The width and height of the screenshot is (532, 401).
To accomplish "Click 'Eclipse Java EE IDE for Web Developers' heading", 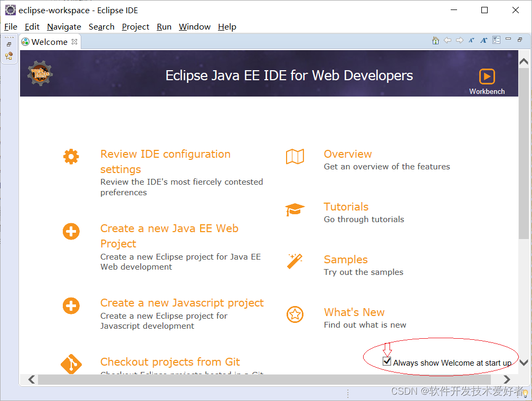I will (289, 75).
